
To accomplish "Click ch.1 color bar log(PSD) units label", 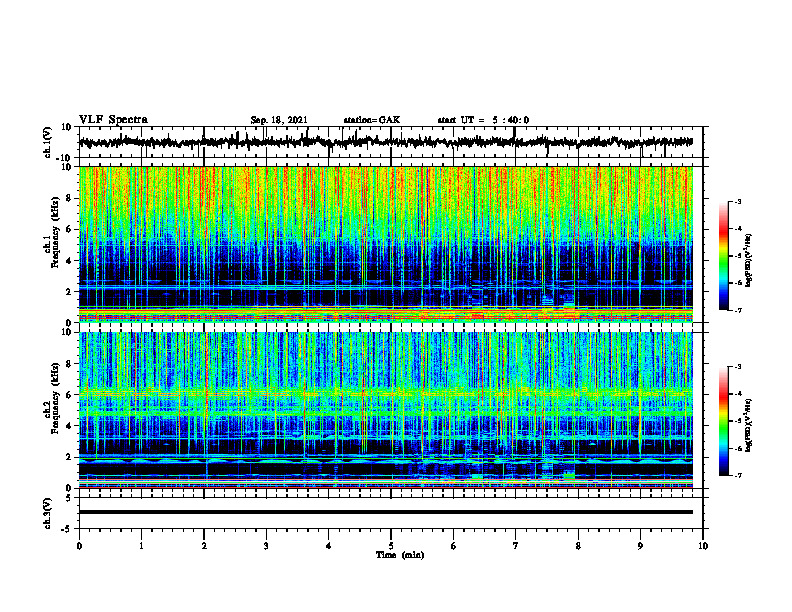I will pos(749,261).
